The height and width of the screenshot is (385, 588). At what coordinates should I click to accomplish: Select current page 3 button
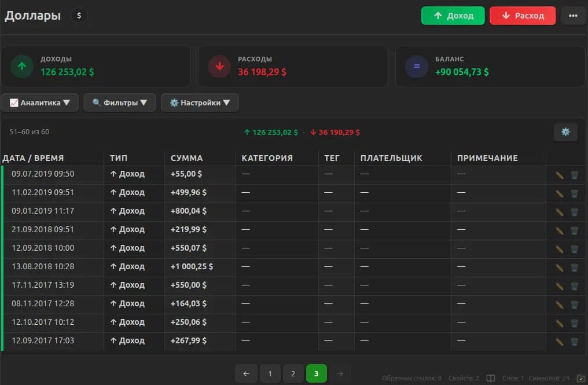(317, 373)
